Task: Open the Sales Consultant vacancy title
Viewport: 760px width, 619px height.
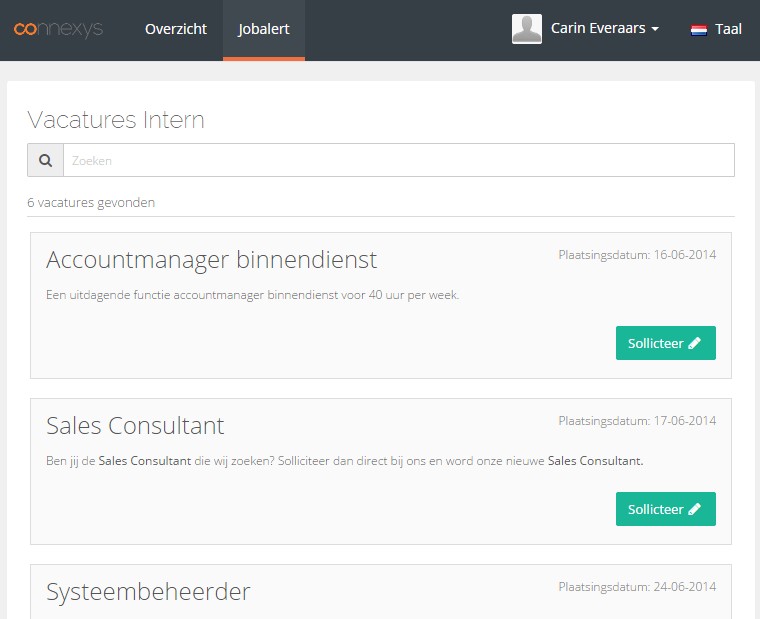Action: (135, 426)
